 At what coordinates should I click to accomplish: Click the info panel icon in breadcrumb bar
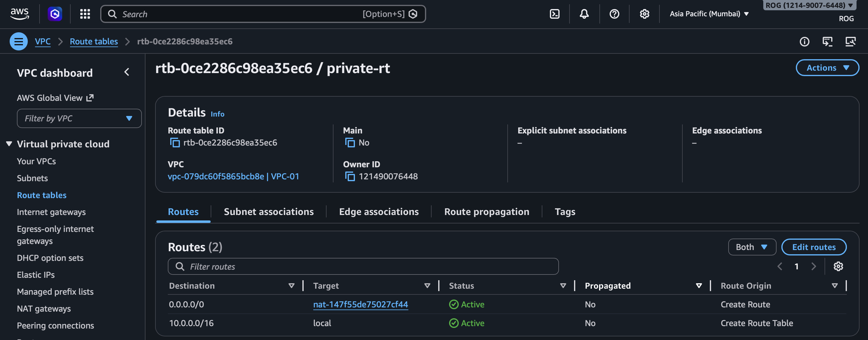(804, 41)
